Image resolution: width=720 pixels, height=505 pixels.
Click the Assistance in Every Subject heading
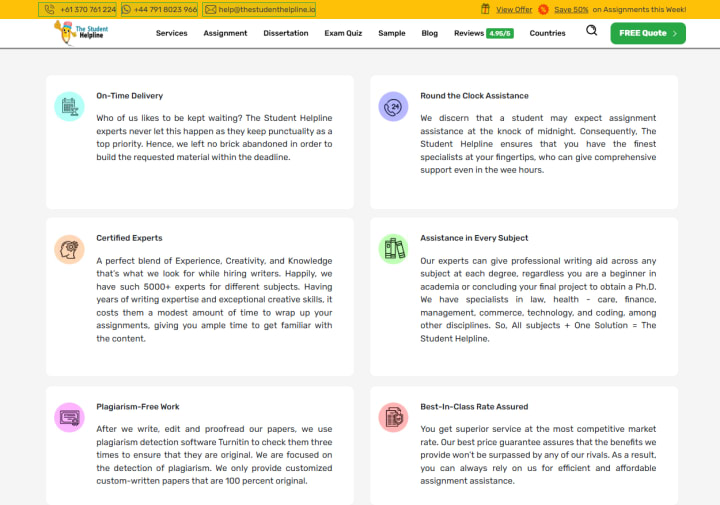click(474, 238)
